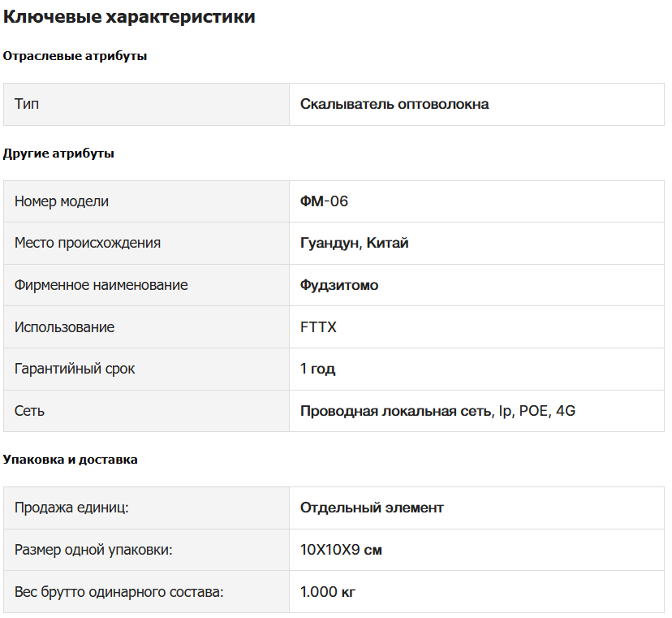
Task: Select the brand name "Фудзитомо"
Action: click(339, 285)
